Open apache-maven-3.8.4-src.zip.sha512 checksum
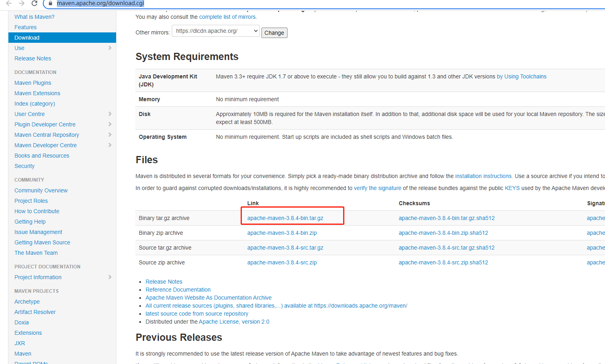 click(x=443, y=262)
